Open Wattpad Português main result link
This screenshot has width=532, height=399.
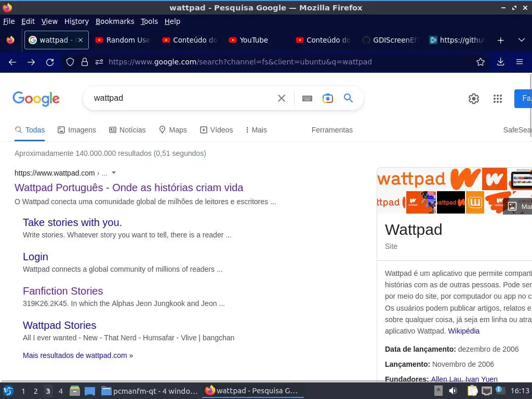tap(129, 188)
